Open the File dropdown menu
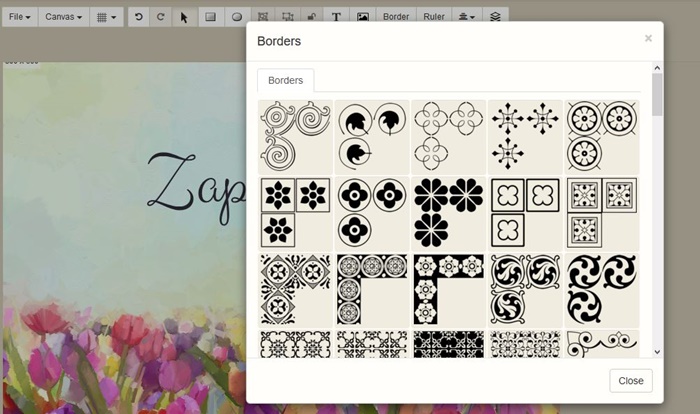This screenshot has width=700, height=414. (19, 17)
